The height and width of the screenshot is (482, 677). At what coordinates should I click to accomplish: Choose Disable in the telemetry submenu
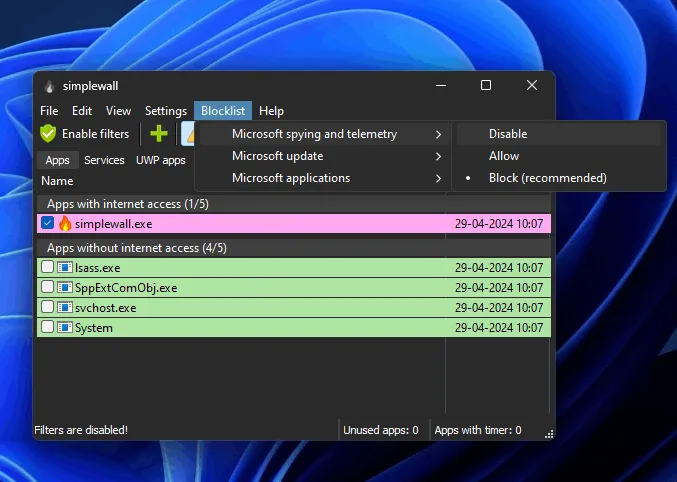508,134
